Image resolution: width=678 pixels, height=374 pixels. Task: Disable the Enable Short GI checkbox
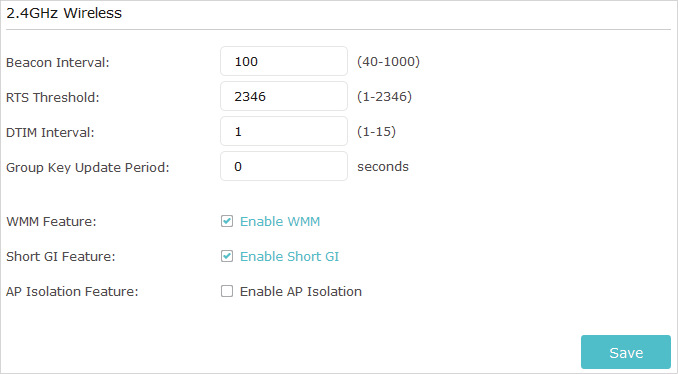(227, 256)
